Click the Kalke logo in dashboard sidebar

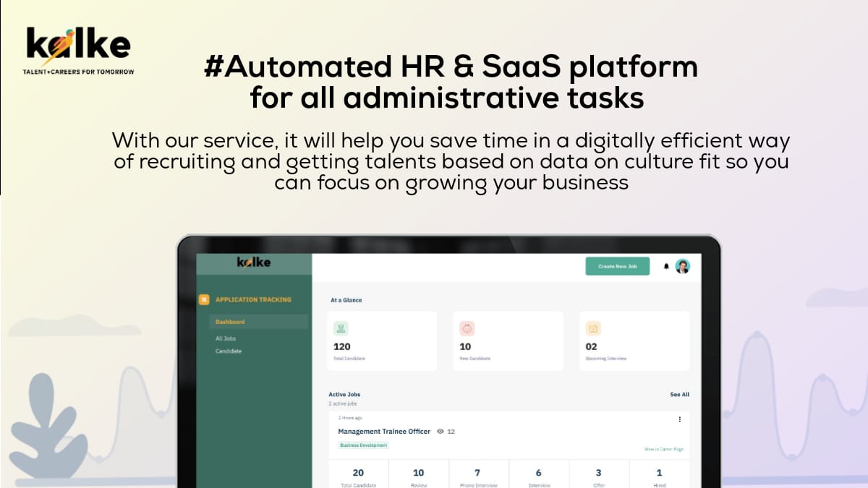(x=254, y=262)
